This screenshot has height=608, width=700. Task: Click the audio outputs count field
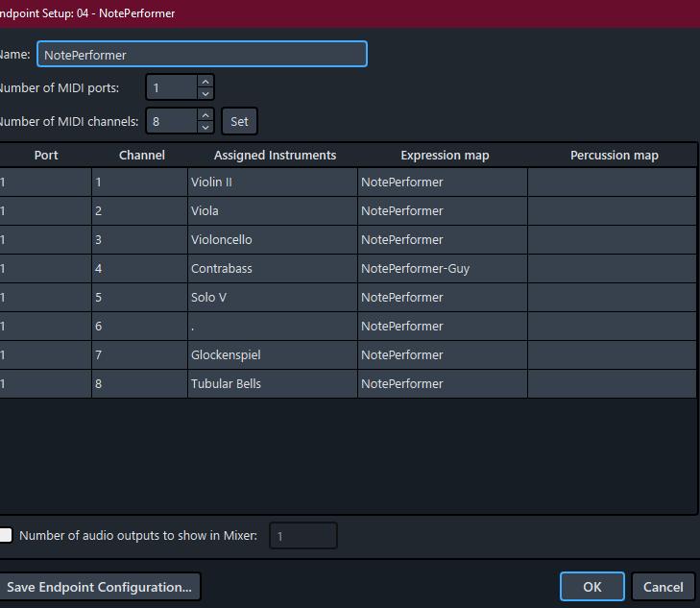coord(303,536)
